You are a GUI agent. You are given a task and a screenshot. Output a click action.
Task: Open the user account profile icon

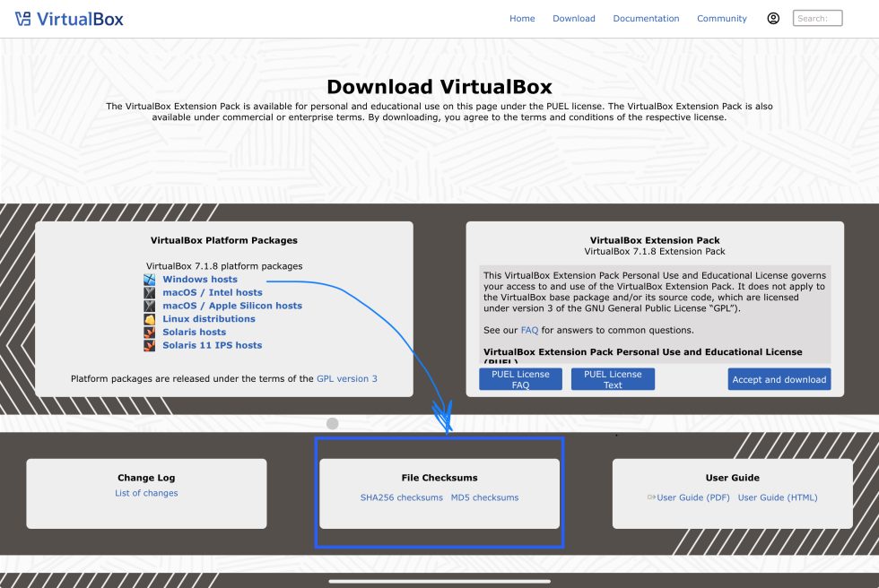pyautogui.click(x=773, y=18)
